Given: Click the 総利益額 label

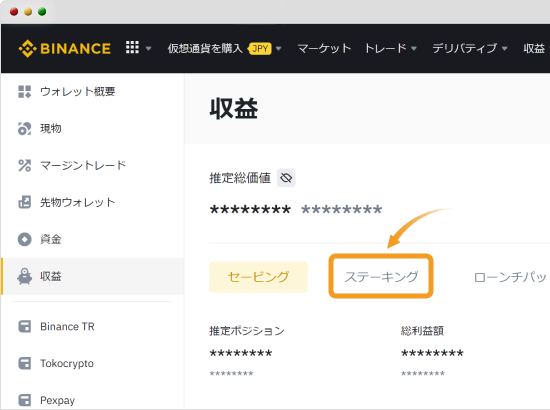Looking at the screenshot, I should 422,330.
